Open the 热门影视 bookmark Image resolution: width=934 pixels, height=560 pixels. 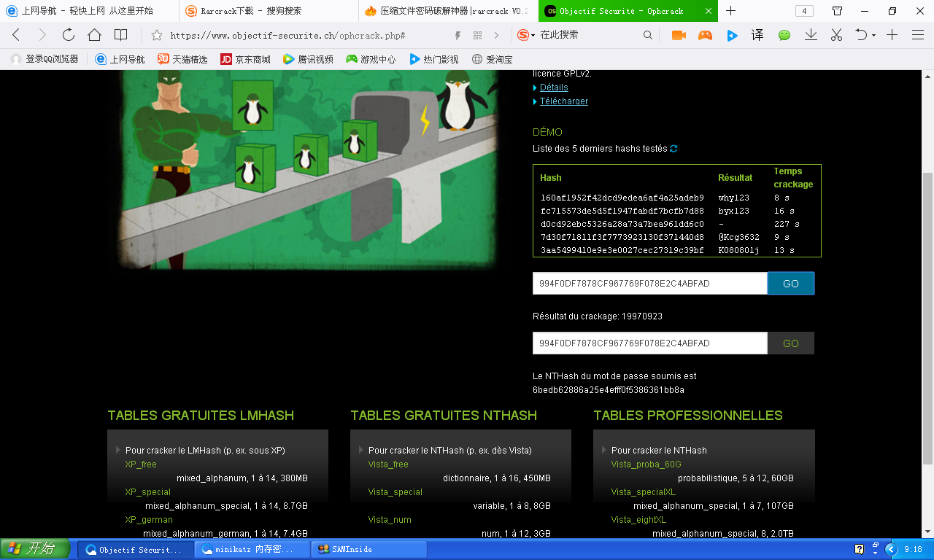[433, 59]
